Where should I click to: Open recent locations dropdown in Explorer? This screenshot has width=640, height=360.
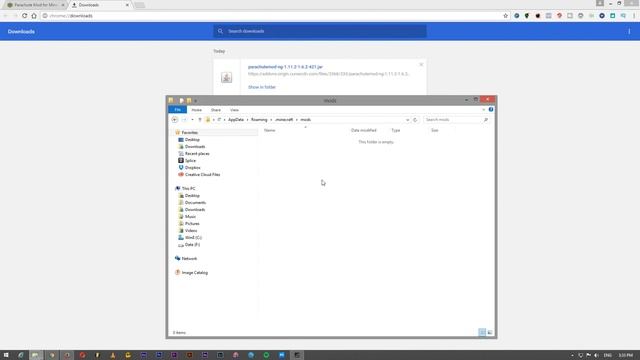click(x=192, y=120)
